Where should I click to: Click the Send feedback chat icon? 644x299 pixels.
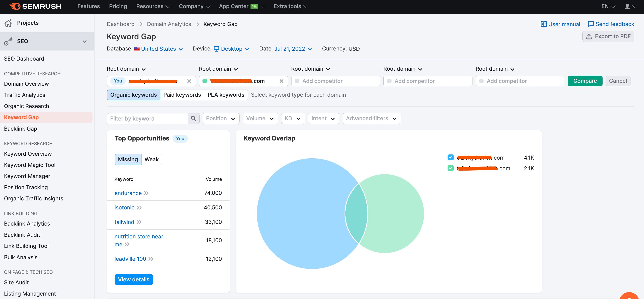point(591,24)
